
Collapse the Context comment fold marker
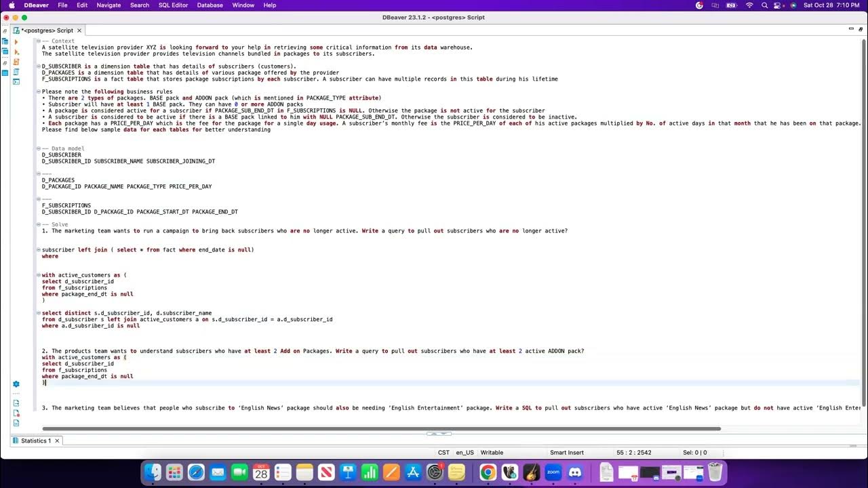tap(39, 41)
